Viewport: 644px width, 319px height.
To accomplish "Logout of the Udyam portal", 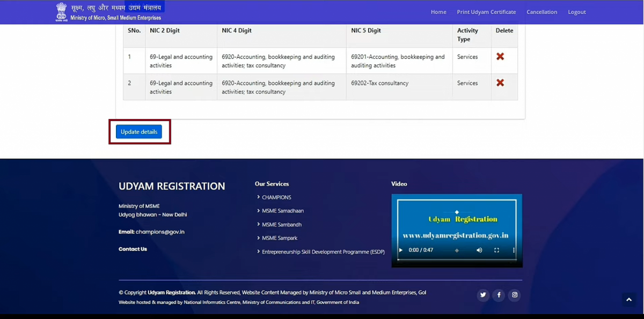I will (576, 12).
